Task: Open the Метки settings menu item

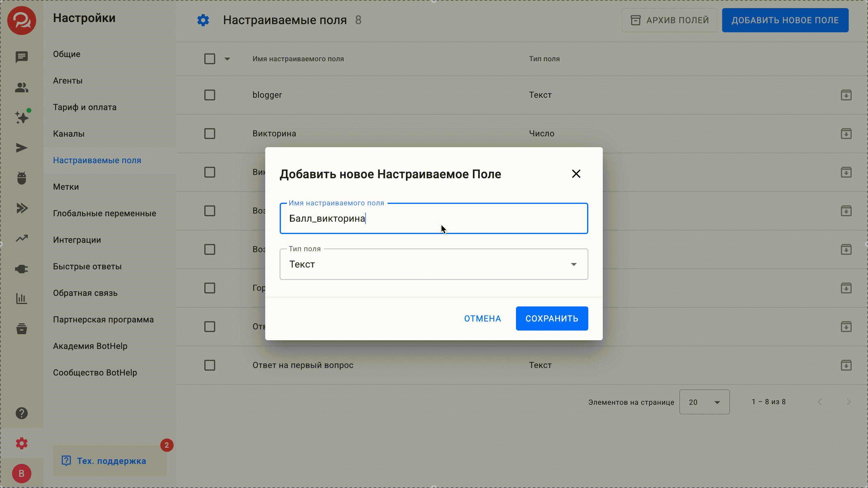Action: pos(66,187)
